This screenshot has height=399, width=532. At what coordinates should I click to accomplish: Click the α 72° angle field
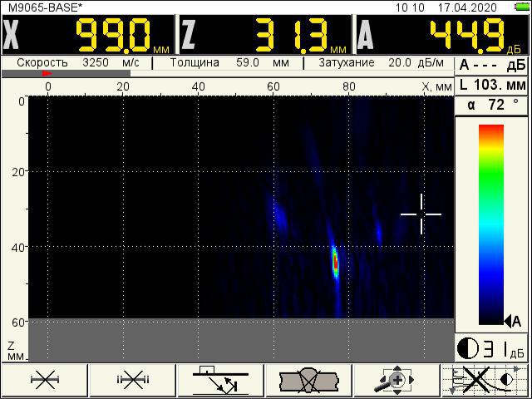tap(492, 105)
